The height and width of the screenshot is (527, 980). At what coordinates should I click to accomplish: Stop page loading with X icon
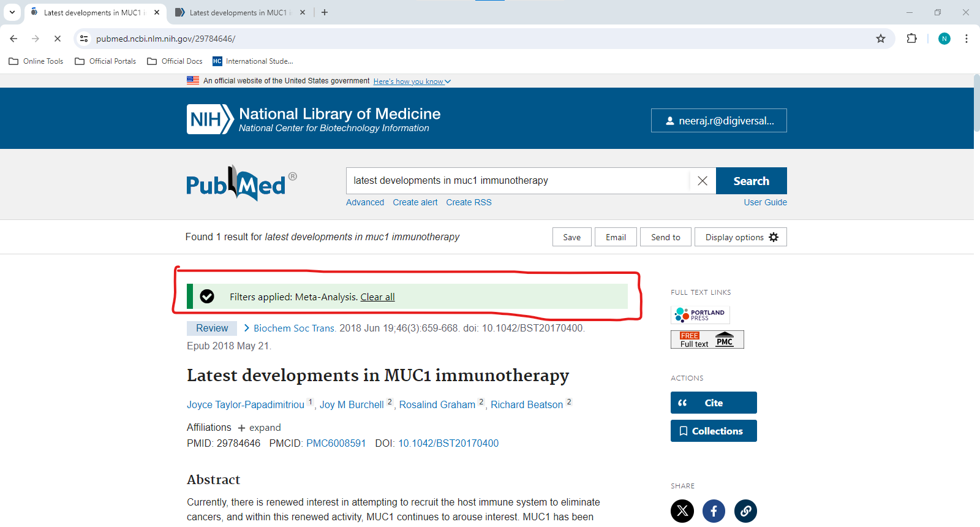pos(58,39)
